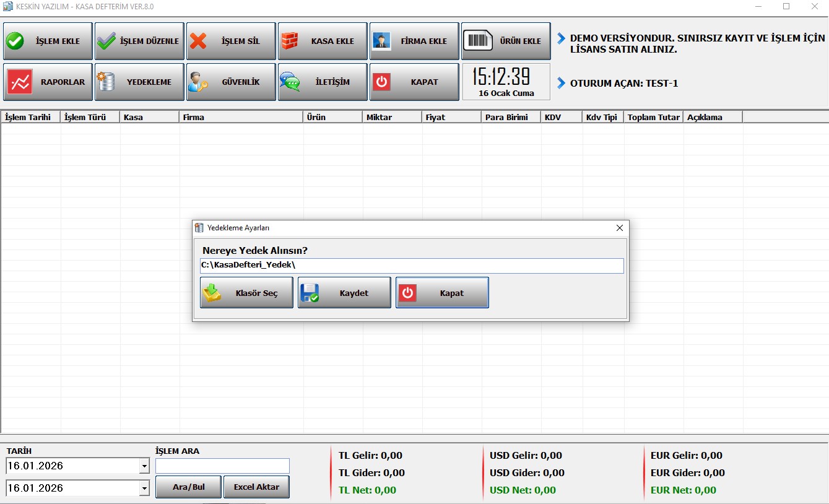Viewport: 829px width, 504px height.
Task: Click the Yedekleme database icon
Action: pos(106,82)
